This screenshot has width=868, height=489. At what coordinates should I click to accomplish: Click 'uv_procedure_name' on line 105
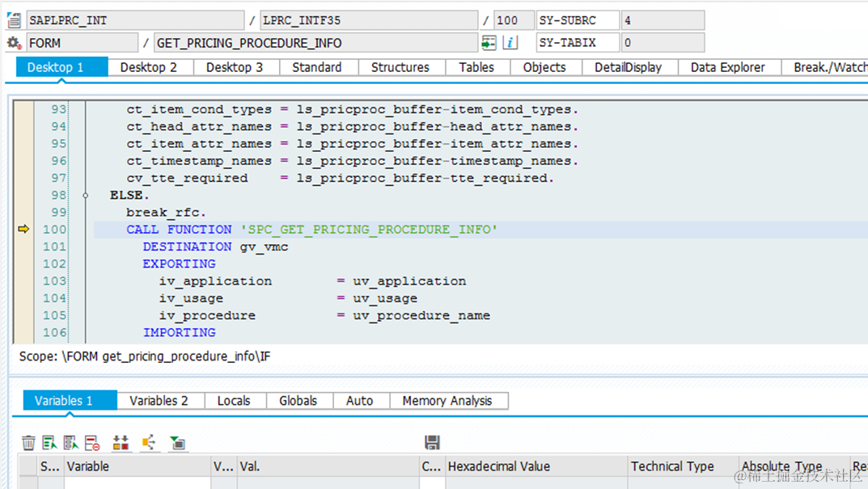point(421,315)
